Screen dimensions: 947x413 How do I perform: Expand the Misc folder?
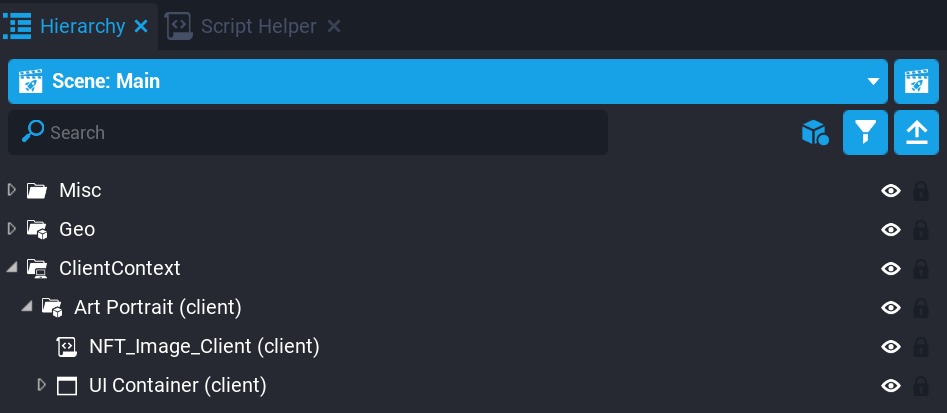12,190
